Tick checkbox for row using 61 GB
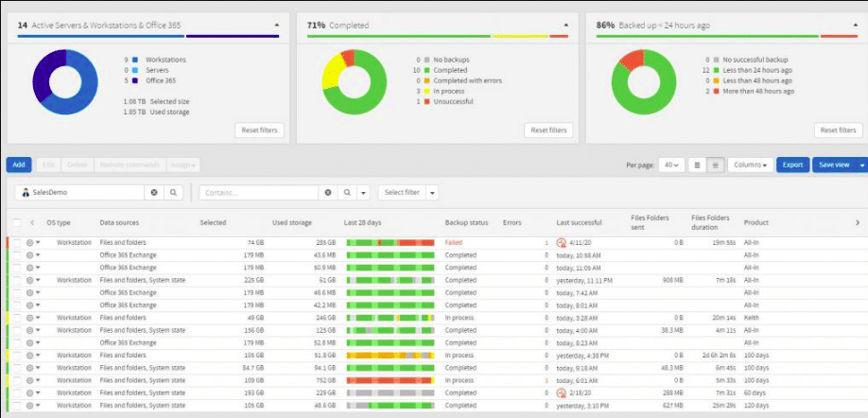The image size is (868, 418). (17, 280)
